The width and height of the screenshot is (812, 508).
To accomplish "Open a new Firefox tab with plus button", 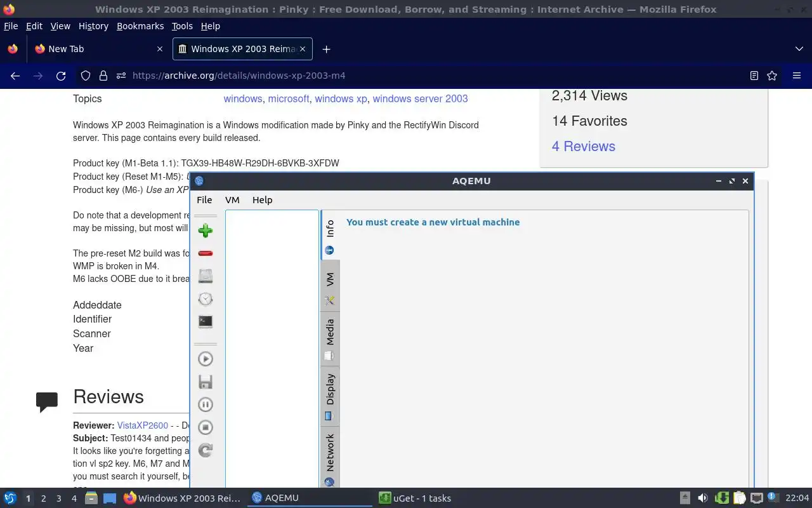I will point(326,49).
